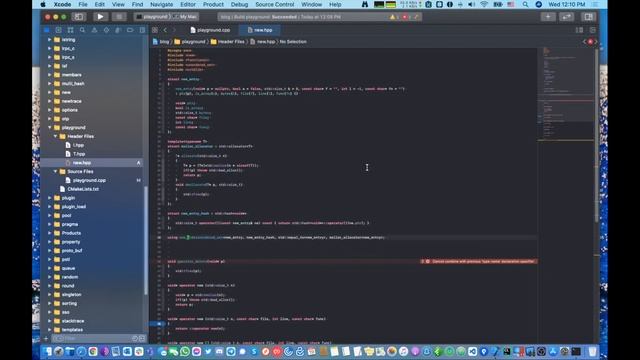Expand the plugin_load folder

50,207
